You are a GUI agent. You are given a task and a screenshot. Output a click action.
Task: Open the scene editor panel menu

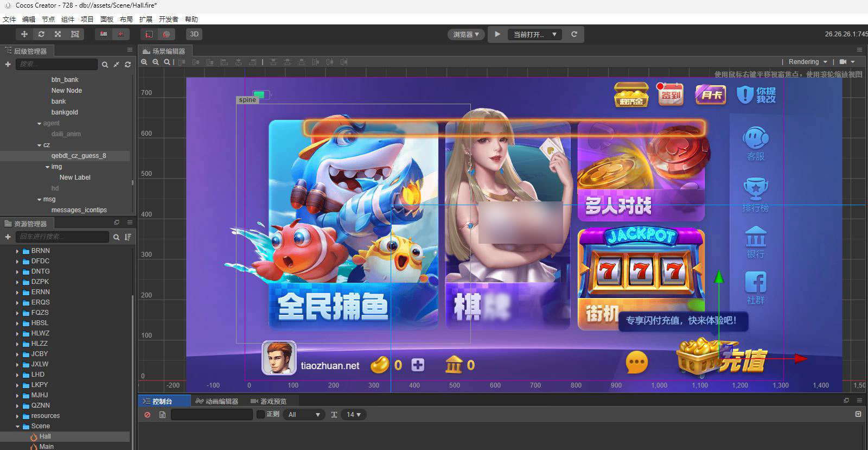[859, 50]
